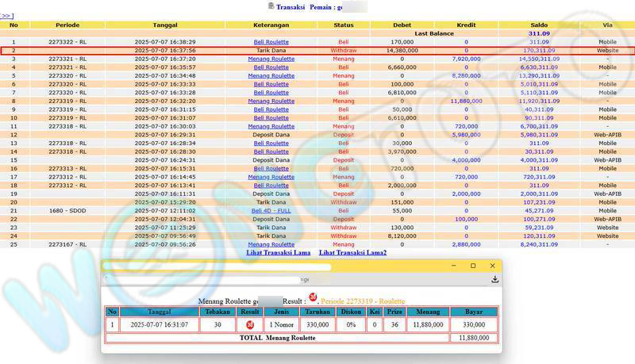Viewport: 635px width, 364px height.
Task: Click the red ball beside the 'Result :' heading
Action: 314,298
